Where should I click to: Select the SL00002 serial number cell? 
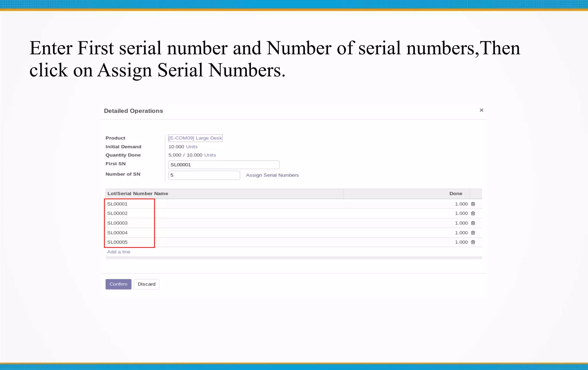(117, 213)
